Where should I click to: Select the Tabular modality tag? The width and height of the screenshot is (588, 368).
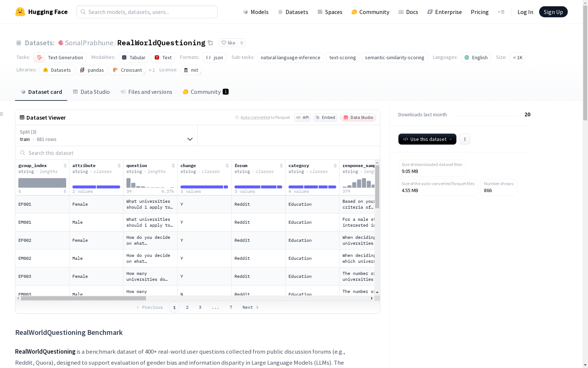pyautogui.click(x=134, y=57)
